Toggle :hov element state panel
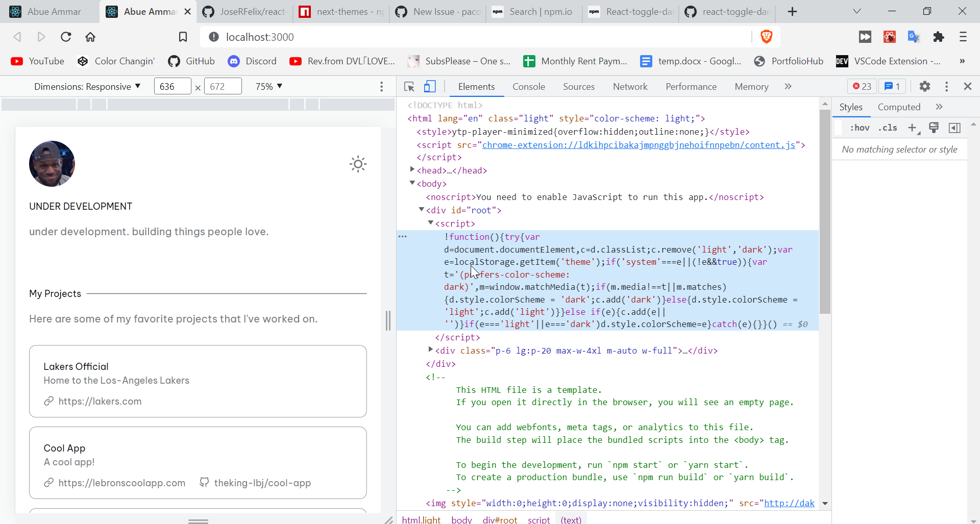Image resolution: width=980 pixels, height=524 pixels. [860, 128]
